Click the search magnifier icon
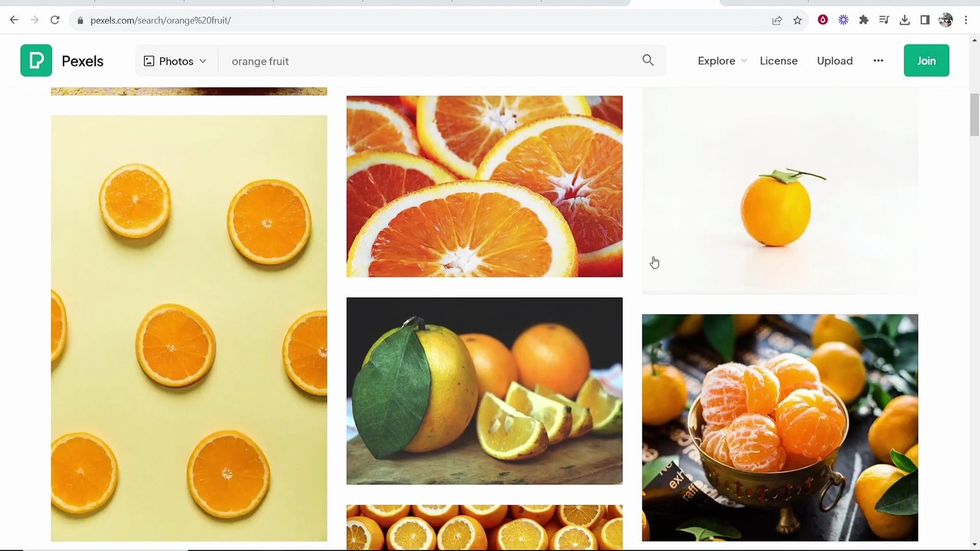980x551 pixels. [648, 60]
